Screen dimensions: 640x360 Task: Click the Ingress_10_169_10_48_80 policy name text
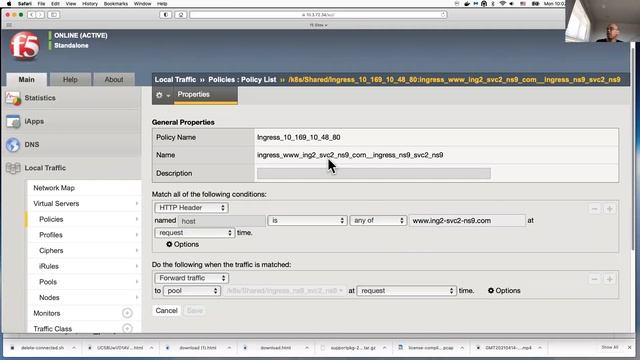click(x=299, y=138)
